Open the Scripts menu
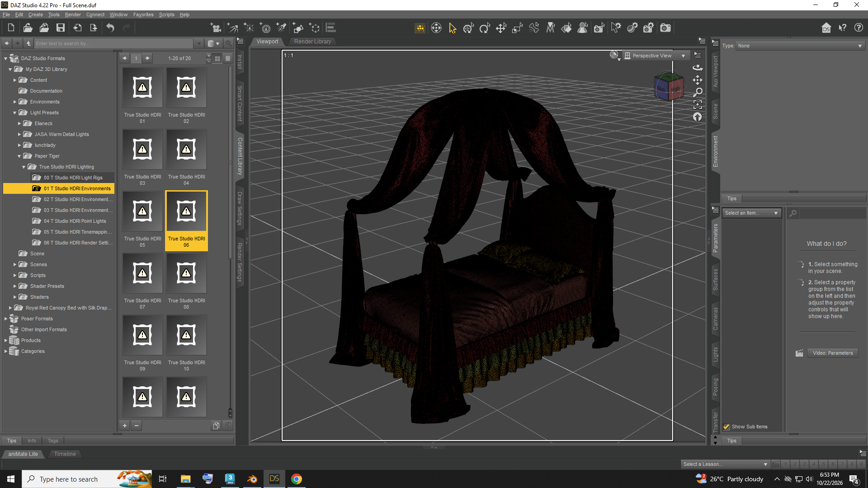 pos(166,14)
